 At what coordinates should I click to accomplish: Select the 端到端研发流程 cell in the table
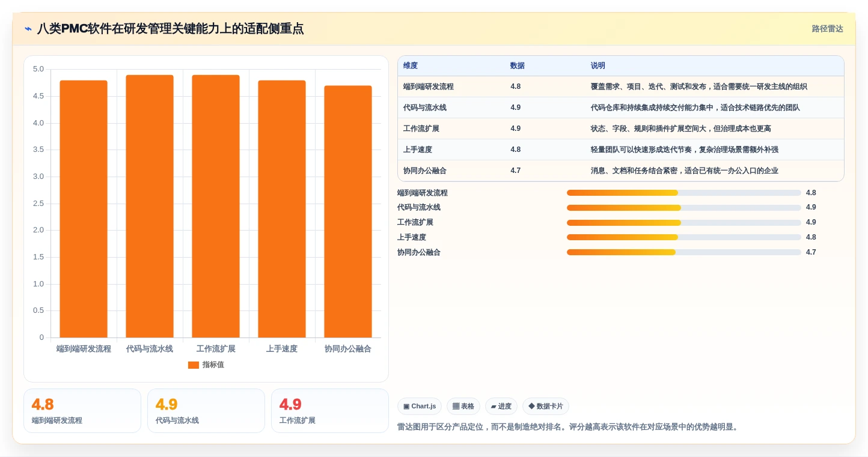tap(429, 86)
